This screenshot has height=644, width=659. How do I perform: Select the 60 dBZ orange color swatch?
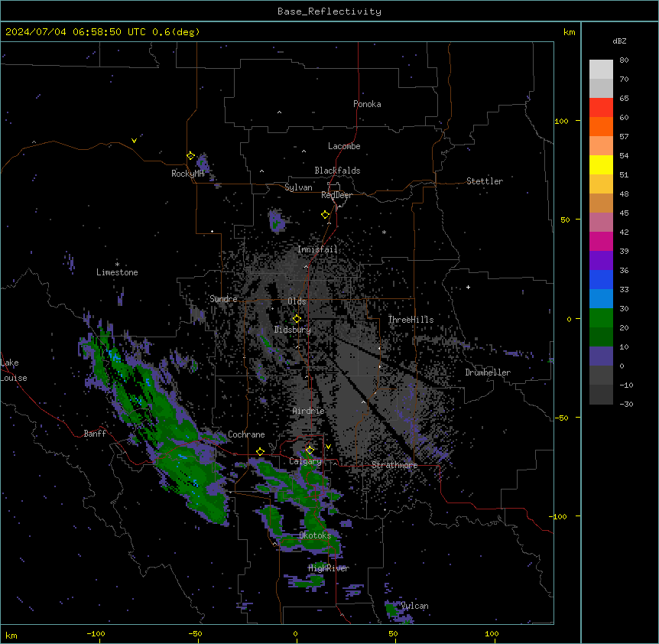pos(601,126)
